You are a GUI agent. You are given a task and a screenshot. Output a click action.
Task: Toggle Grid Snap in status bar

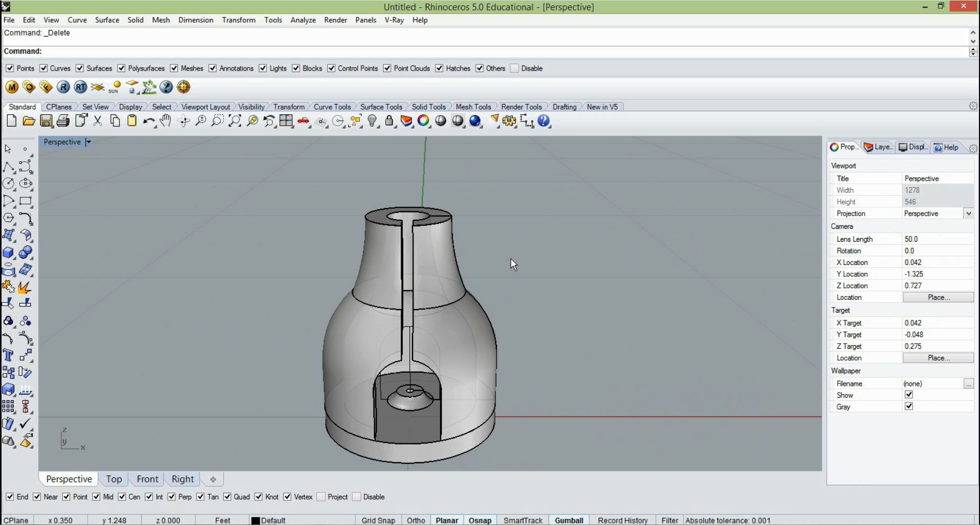378,520
